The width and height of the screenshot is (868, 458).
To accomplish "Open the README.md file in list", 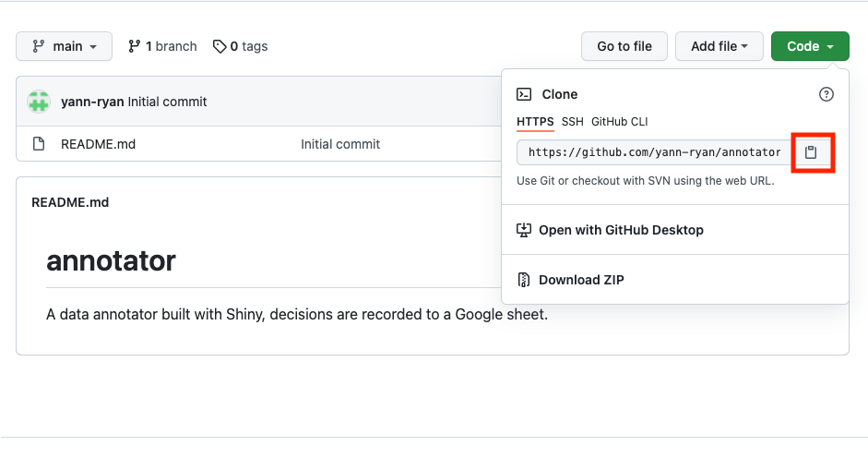I will [x=98, y=144].
